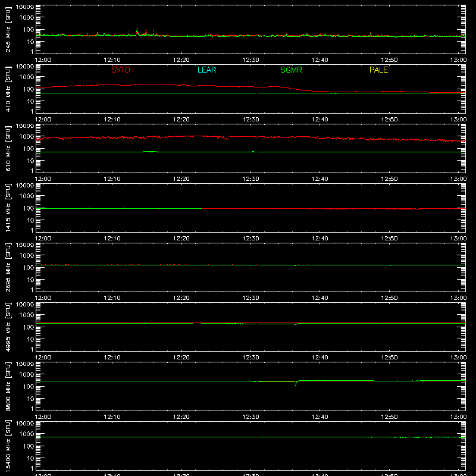Click the green SGMR station label
The width and height of the screenshot is (476, 476).
pyautogui.click(x=291, y=70)
